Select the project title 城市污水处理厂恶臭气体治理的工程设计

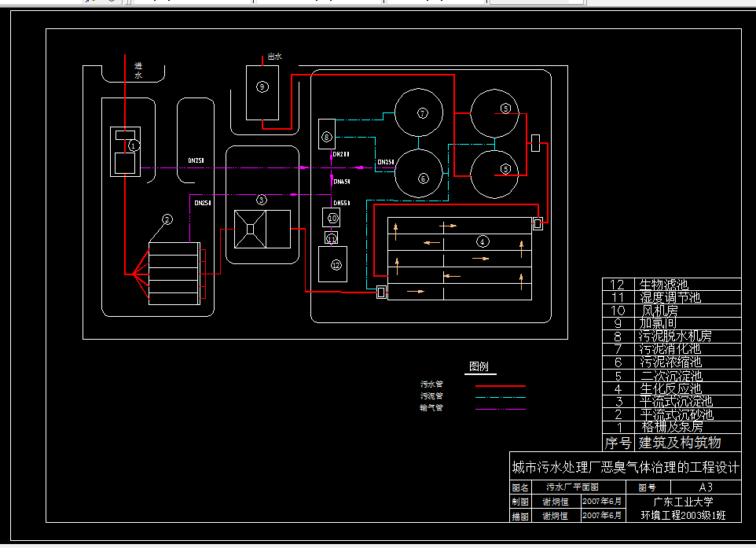(626, 467)
